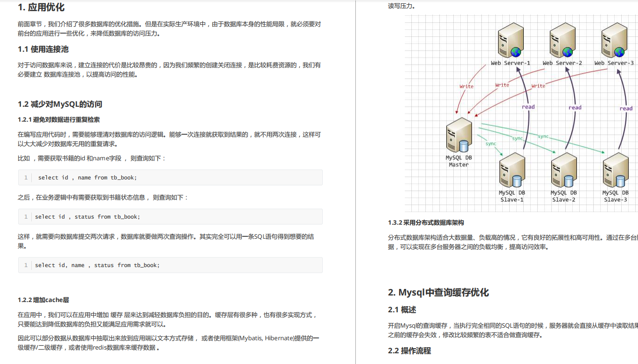Click the "Web Server-2" diagram label
This screenshot has width=638, height=364.
pos(562,63)
